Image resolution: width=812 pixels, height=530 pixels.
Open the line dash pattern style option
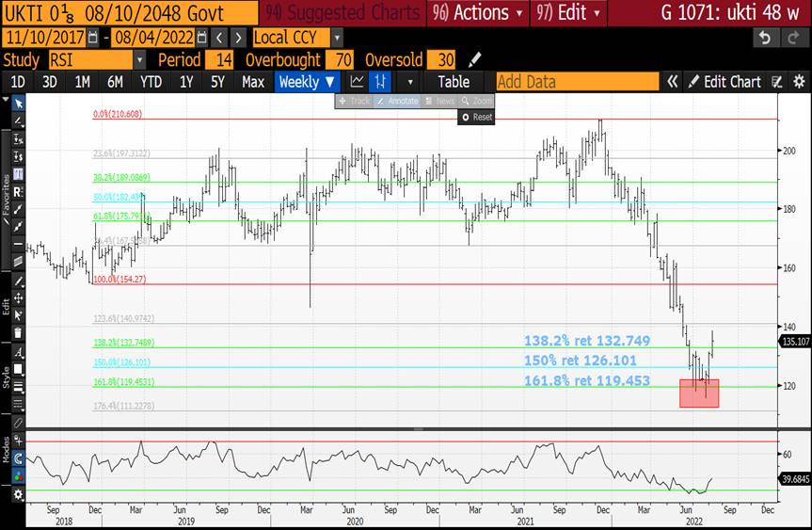coord(18,404)
